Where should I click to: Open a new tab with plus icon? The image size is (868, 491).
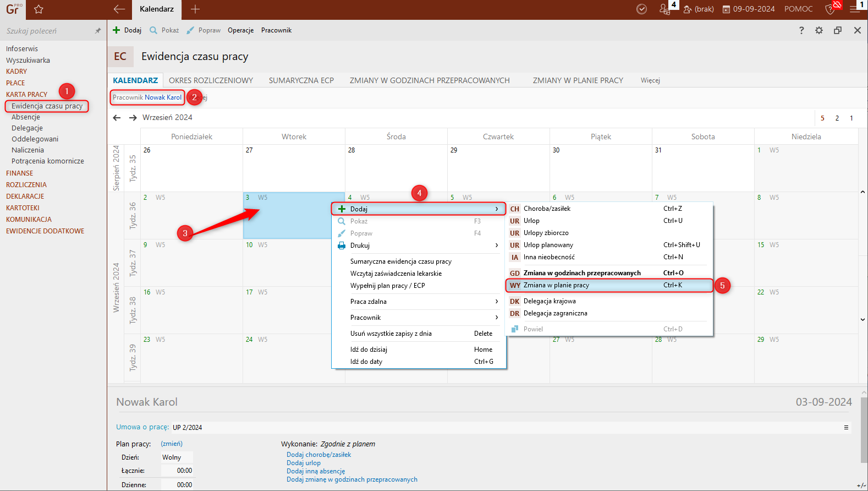click(x=195, y=9)
